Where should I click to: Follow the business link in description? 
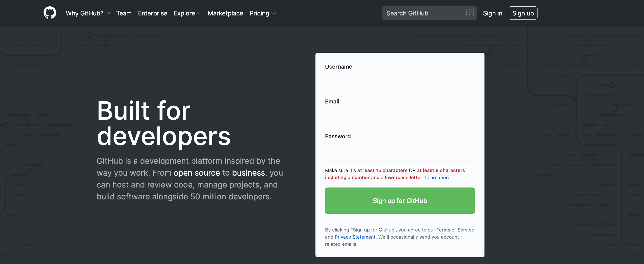(x=248, y=173)
